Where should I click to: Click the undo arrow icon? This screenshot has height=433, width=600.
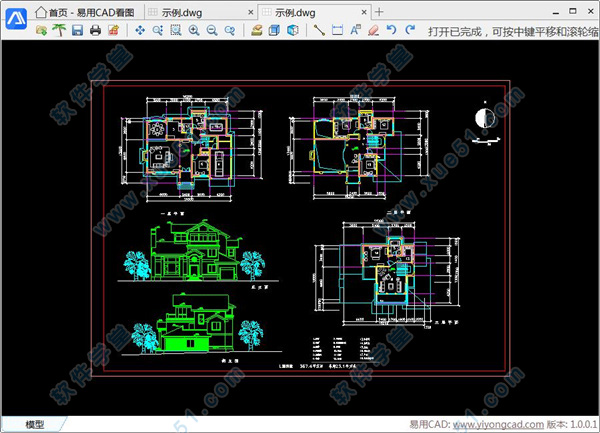391,31
